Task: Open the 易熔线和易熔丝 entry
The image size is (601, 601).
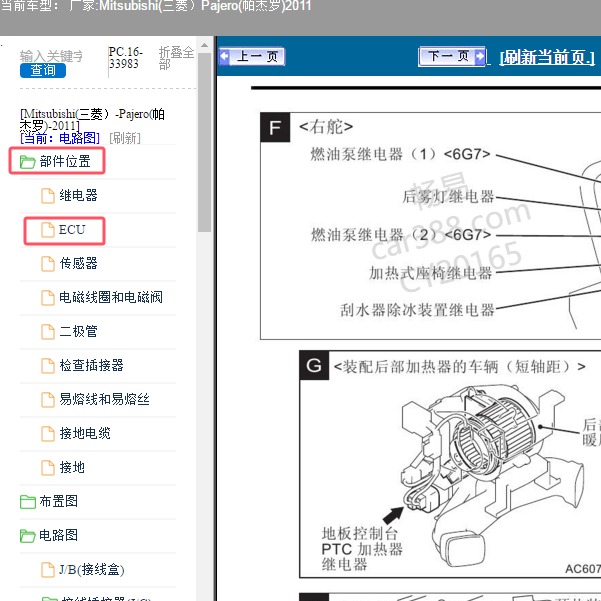Action: (x=104, y=399)
